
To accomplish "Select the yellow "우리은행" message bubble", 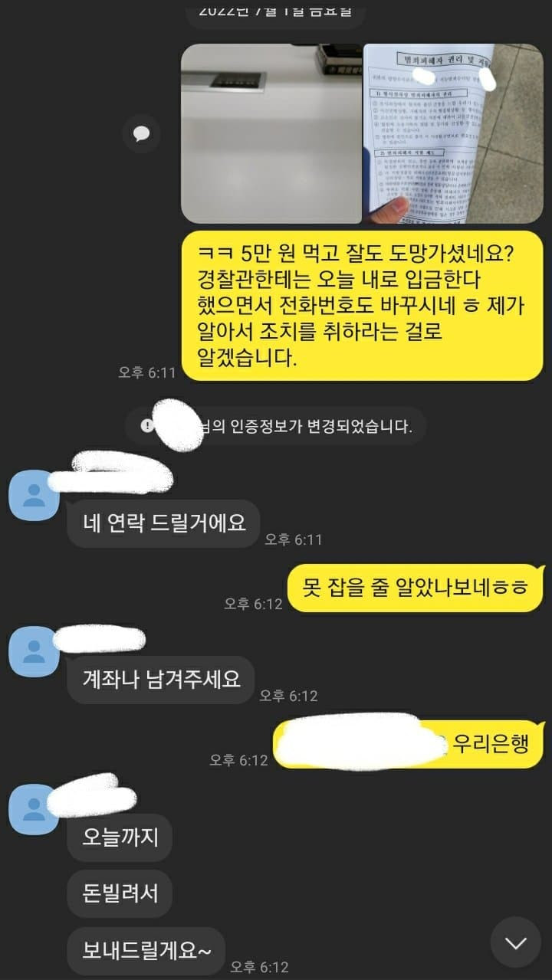I will pos(409,743).
